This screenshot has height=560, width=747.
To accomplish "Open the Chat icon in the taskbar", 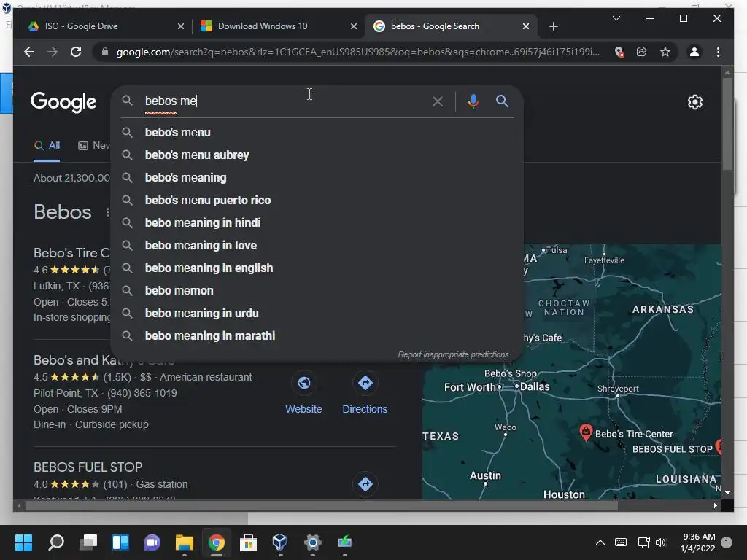I will (152, 542).
